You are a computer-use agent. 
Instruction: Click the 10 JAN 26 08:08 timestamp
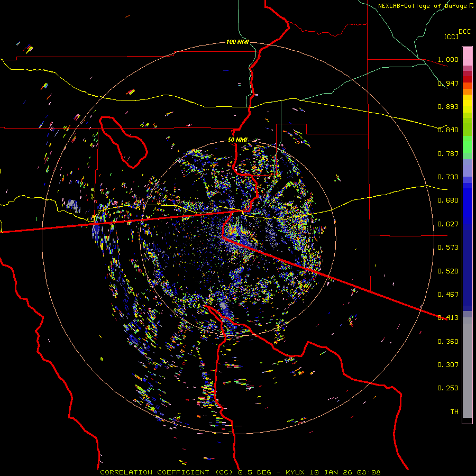345,472
